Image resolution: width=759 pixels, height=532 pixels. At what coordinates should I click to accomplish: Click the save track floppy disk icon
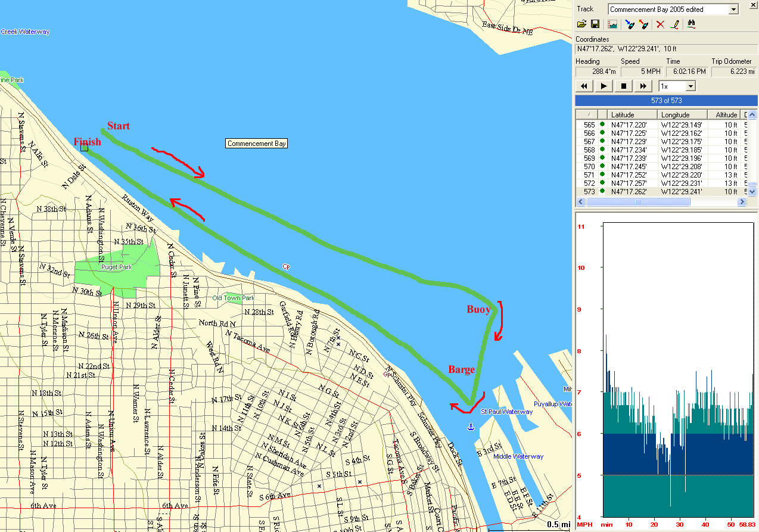(595, 24)
